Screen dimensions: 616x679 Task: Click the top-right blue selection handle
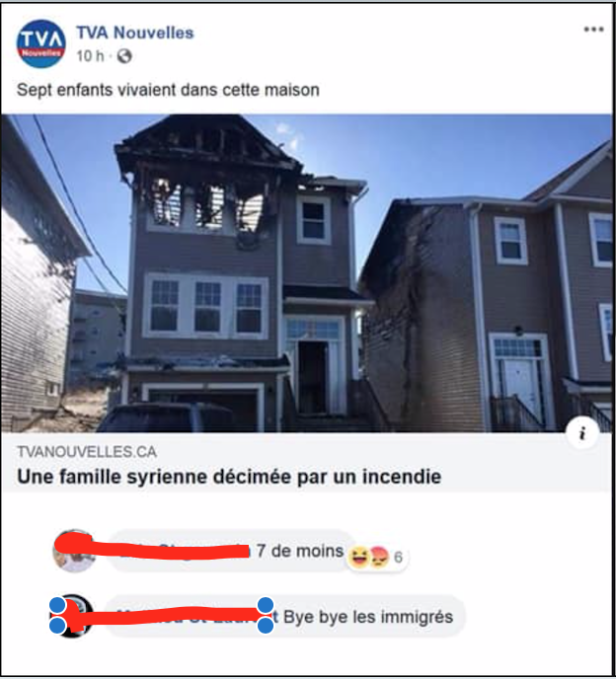266,605
